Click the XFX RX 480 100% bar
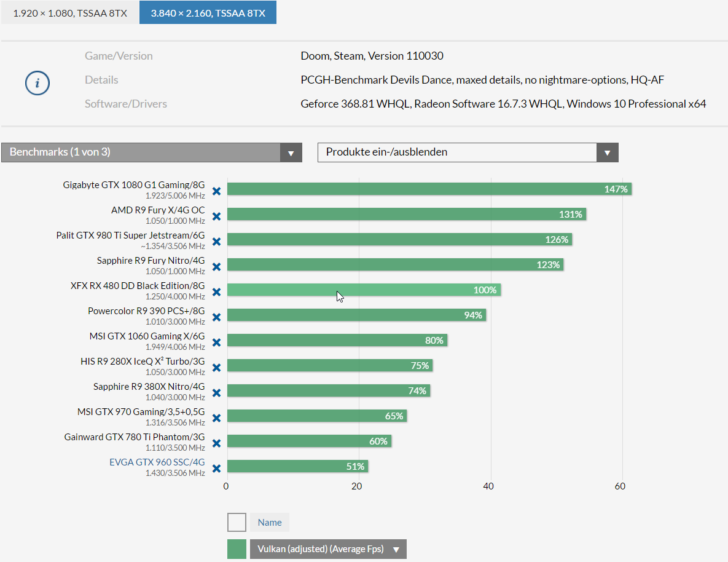Screen dimensions: 728x562 click(364, 290)
